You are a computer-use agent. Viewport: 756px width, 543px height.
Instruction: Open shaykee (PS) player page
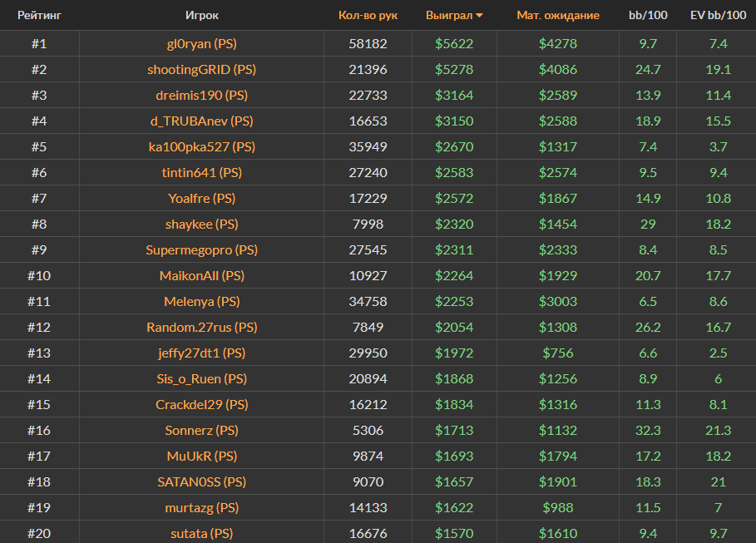201,224
